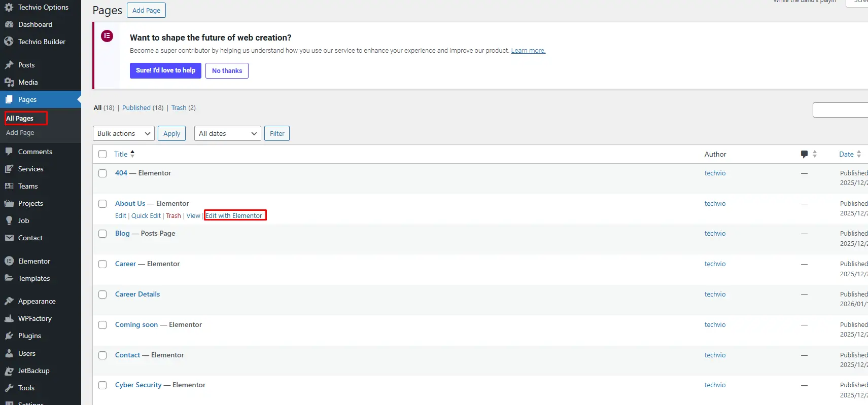The image size is (868, 405).
Task: Click the Filter button
Action: (277, 133)
